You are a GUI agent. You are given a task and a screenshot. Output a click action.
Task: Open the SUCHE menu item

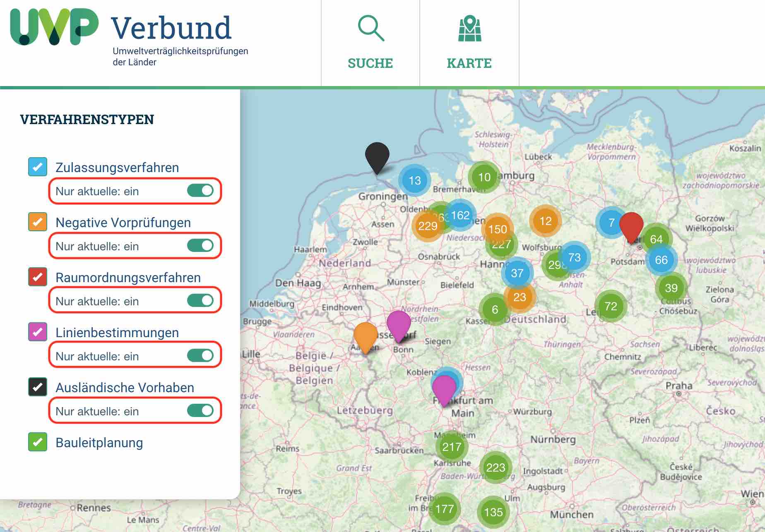(x=370, y=63)
